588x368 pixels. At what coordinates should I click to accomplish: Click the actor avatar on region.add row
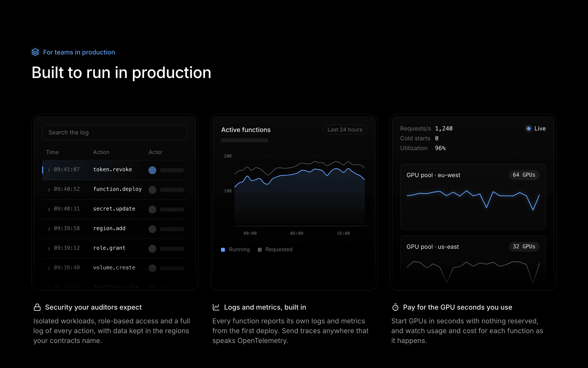click(152, 229)
